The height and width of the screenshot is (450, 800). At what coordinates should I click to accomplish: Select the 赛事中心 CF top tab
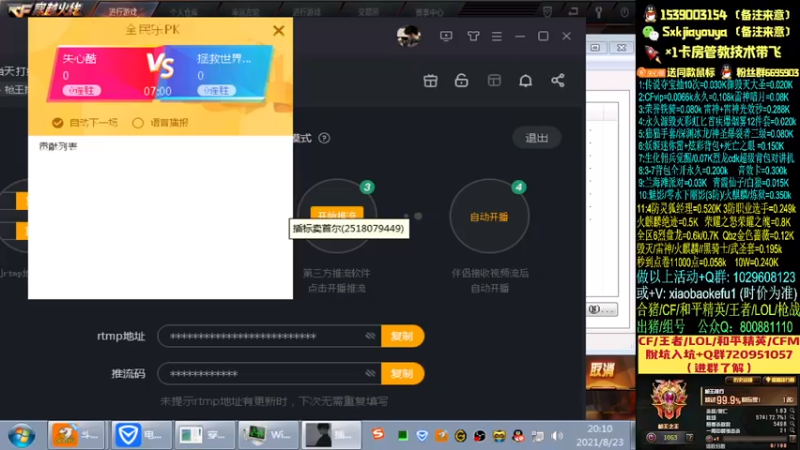429,12
